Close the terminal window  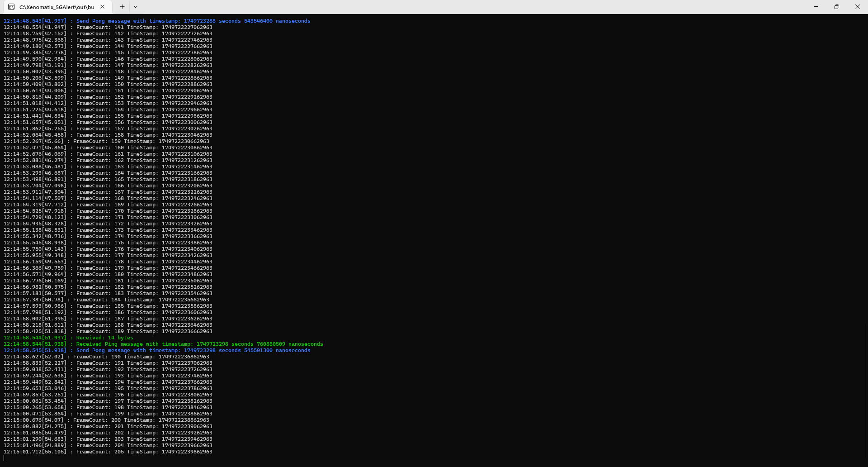pyautogui.click(x=857, y=7)
